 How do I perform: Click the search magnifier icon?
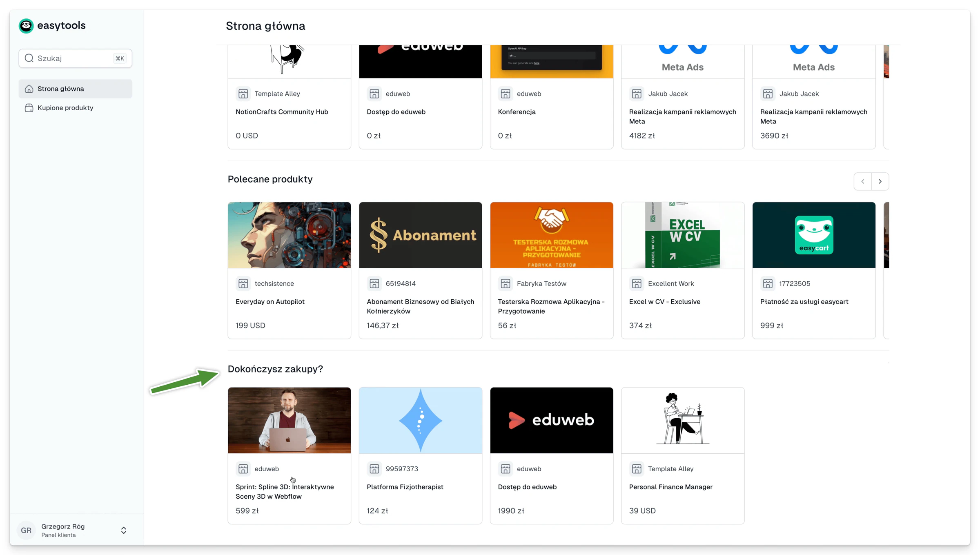(x=29, y=58)
